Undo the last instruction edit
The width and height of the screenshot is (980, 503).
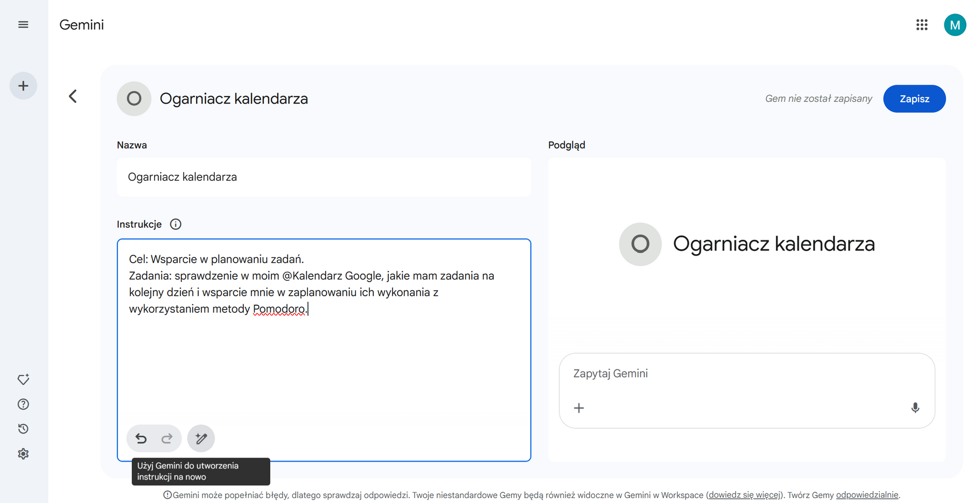pos(141,438)
